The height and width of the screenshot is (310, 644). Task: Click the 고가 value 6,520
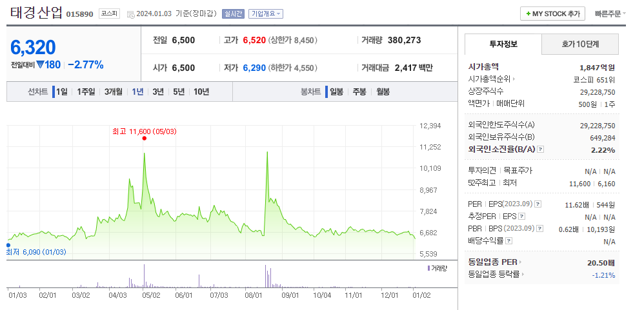point(254,40)
